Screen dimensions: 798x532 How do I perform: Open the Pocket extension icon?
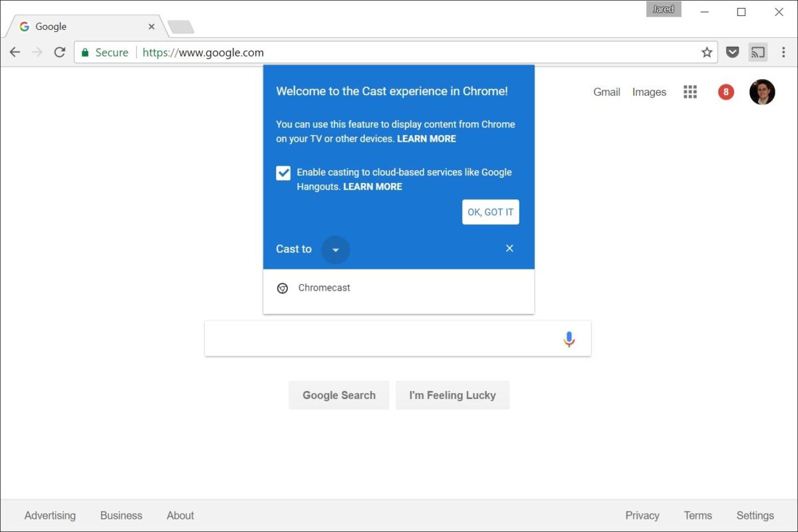[x=732, y=52]
